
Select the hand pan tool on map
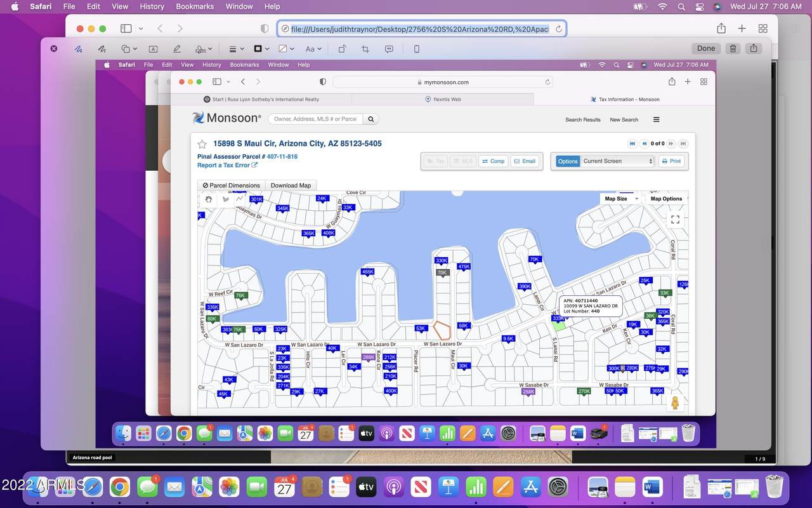tap(209, 199)
